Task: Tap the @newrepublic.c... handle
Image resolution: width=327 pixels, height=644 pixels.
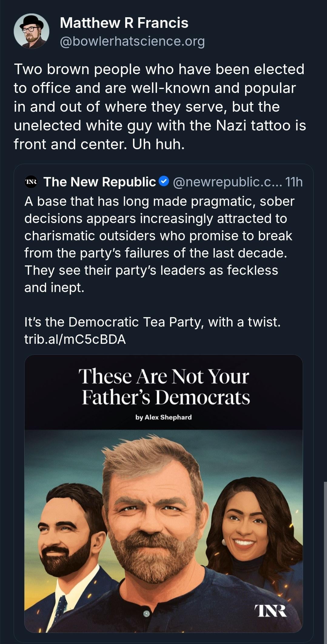Action: 227,182
